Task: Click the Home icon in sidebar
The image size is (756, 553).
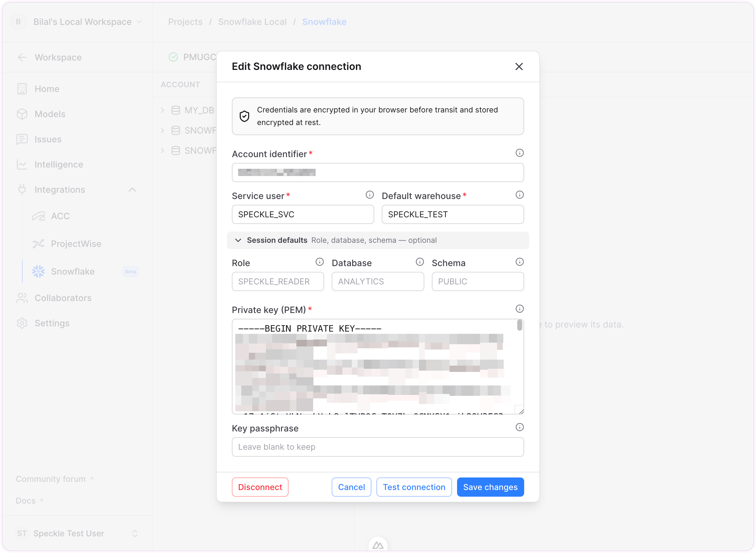Action: point(22,89)
